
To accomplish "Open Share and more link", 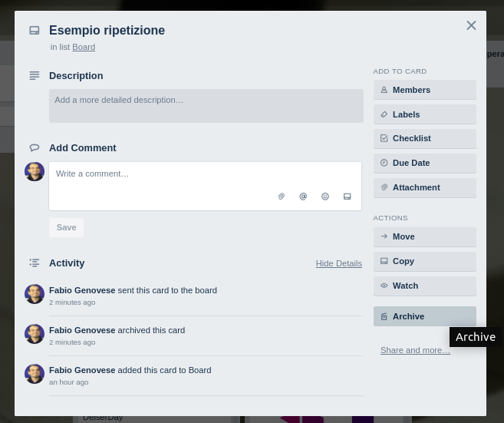I will pyautogui.click(x=415, y=351).
